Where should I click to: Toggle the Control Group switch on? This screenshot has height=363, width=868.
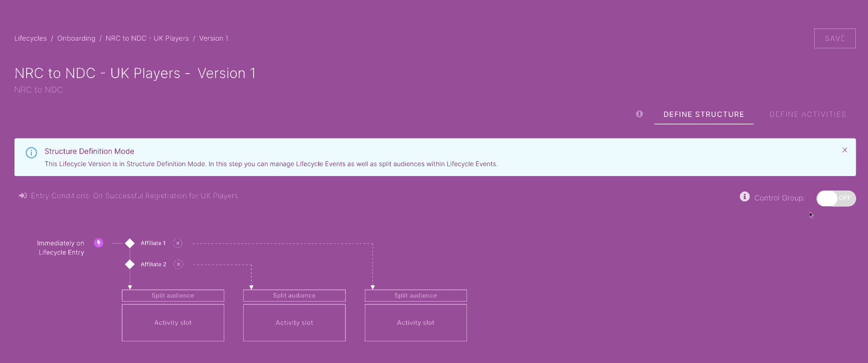tap(836, 198)
